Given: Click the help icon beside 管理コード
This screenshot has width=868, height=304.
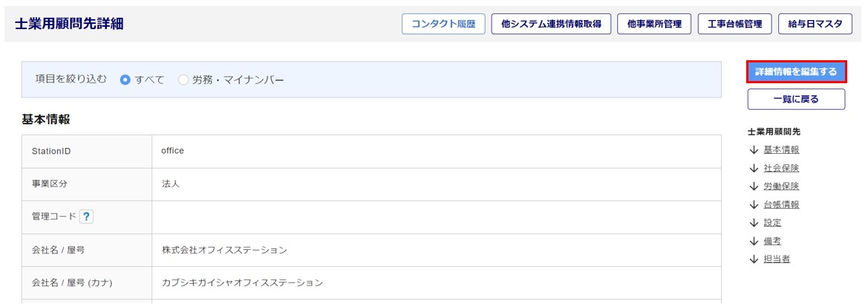Looking at the screenshot, I should tap(86, 217).
